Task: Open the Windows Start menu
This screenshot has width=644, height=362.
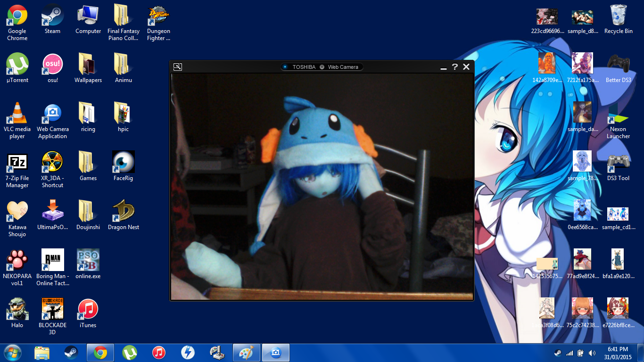Action: [13, 353]
